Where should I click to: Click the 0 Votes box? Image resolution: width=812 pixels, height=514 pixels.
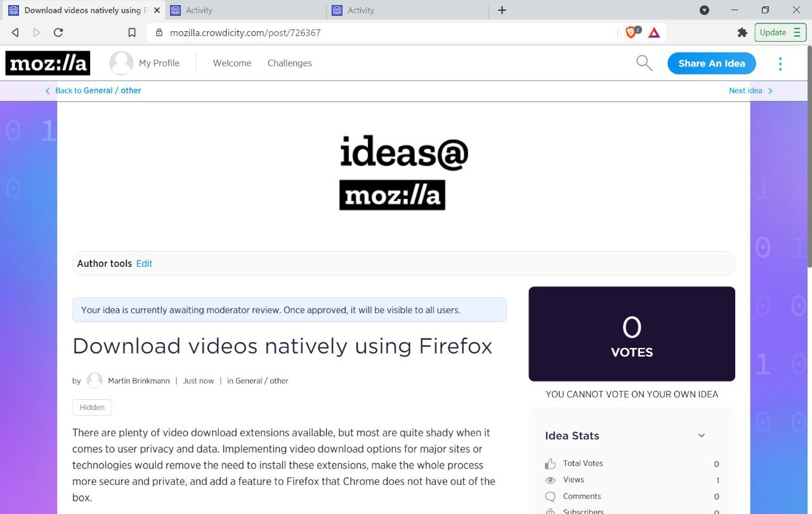pos(632,334)
